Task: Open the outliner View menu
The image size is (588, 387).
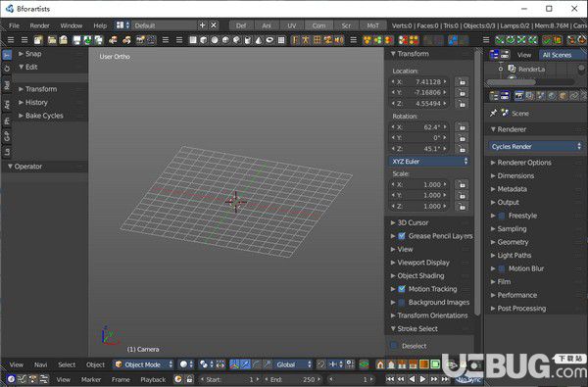Action: click(x=524, y=55)
